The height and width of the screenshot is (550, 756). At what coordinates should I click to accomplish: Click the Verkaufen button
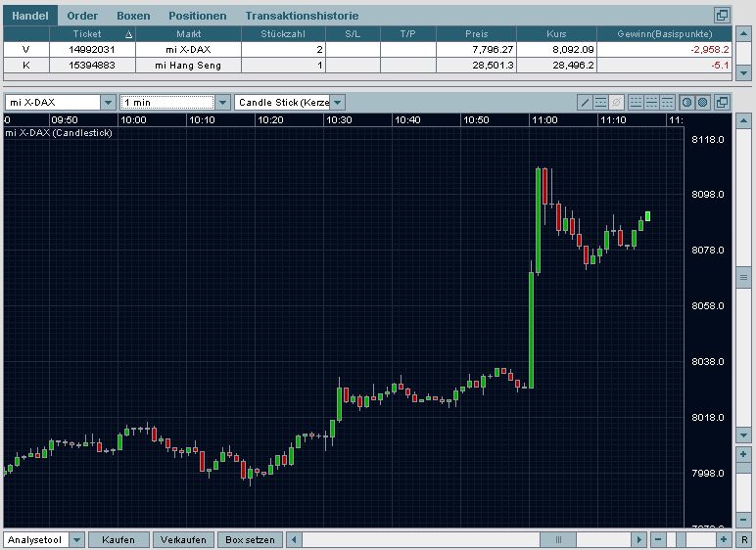click(x=184, y=540)
